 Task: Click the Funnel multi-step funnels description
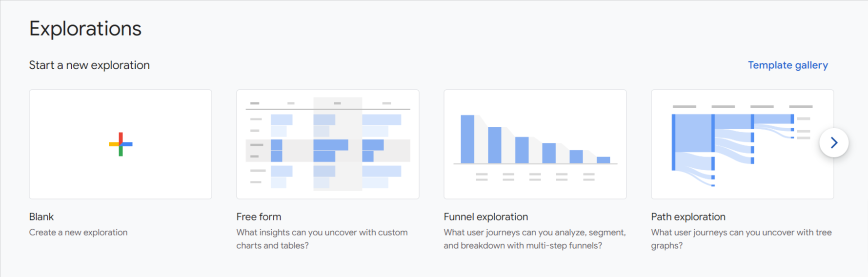tap(534, 239)
